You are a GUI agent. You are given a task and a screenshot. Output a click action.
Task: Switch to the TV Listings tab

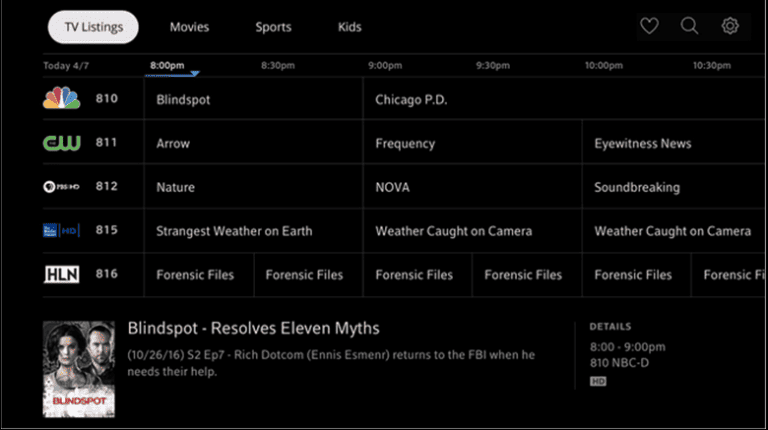point(93,27)
